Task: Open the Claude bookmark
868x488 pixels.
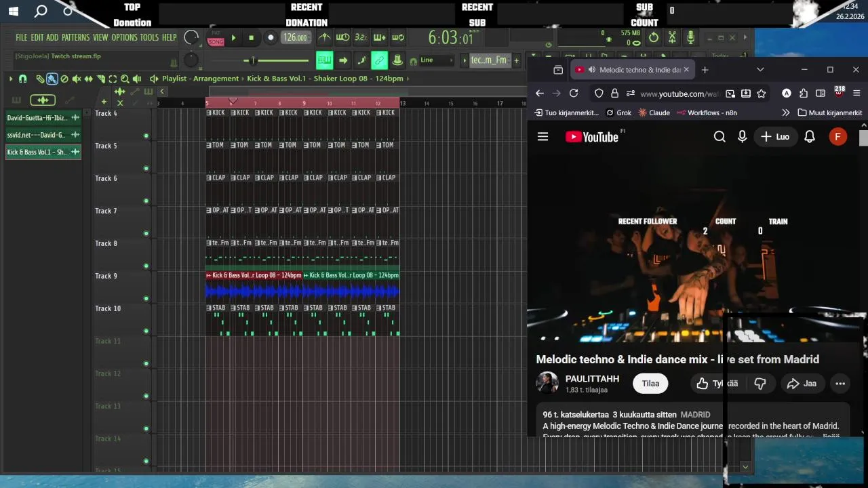Action: point(654,113)
